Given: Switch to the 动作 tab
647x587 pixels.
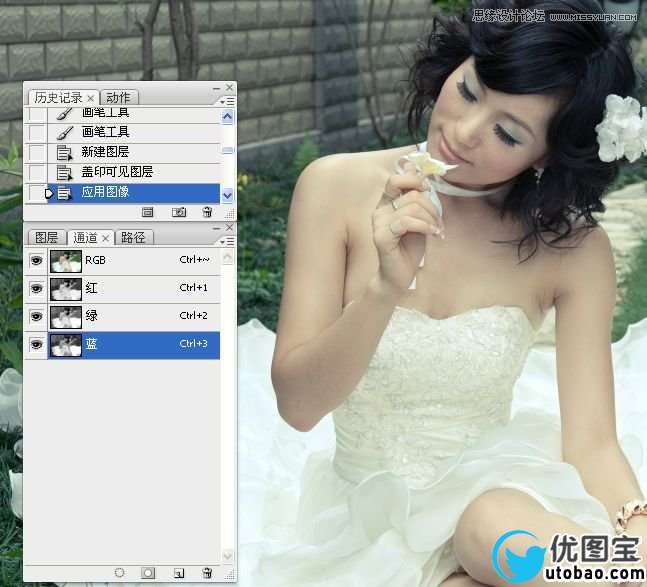Looking at the screenshot, I should 118,98.
